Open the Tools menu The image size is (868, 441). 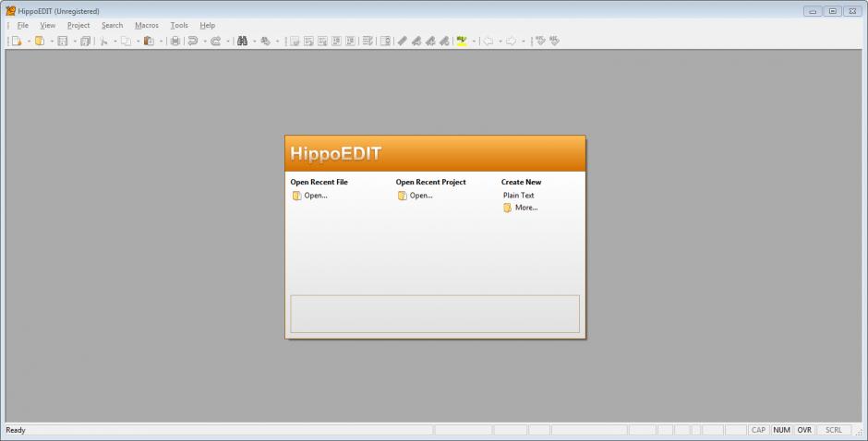tap(178, 26)
